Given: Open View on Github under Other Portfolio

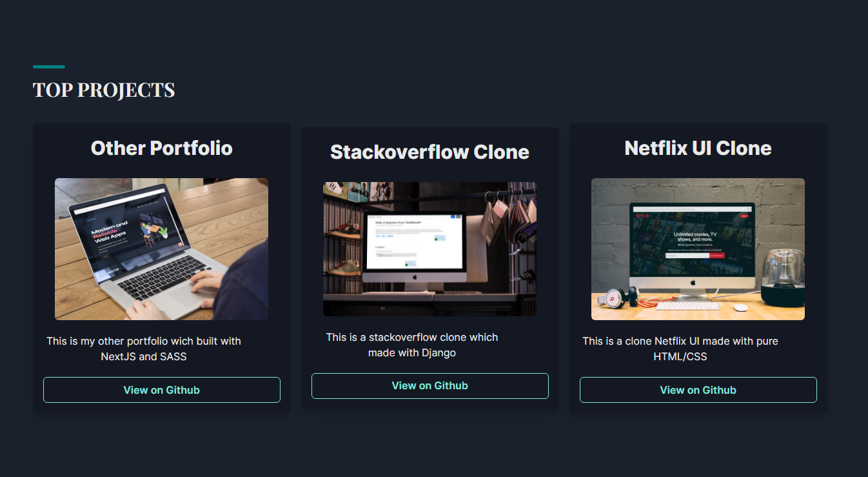Looking at the screenshot, I should [161, 390].
